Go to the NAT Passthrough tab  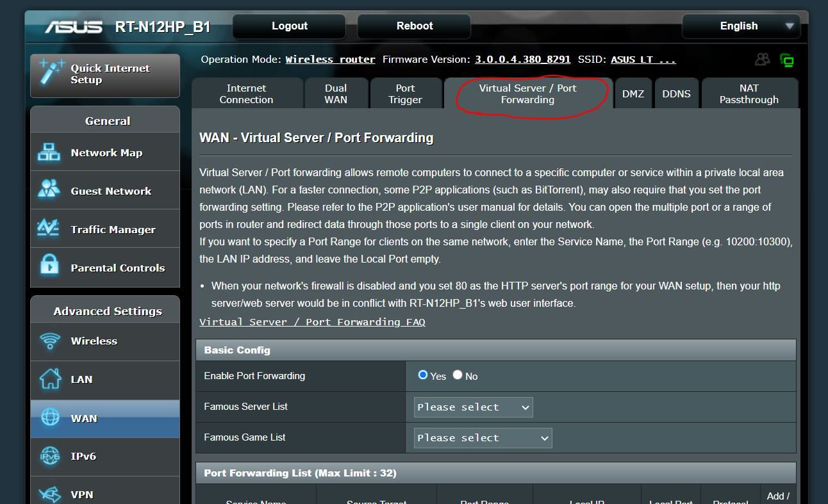click(x=749, y=93)
